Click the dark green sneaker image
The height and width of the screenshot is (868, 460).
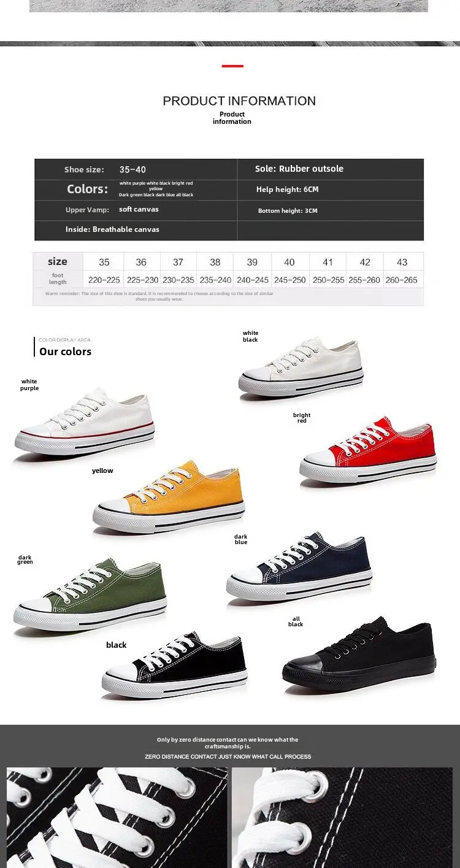click(x=90, y=594)
